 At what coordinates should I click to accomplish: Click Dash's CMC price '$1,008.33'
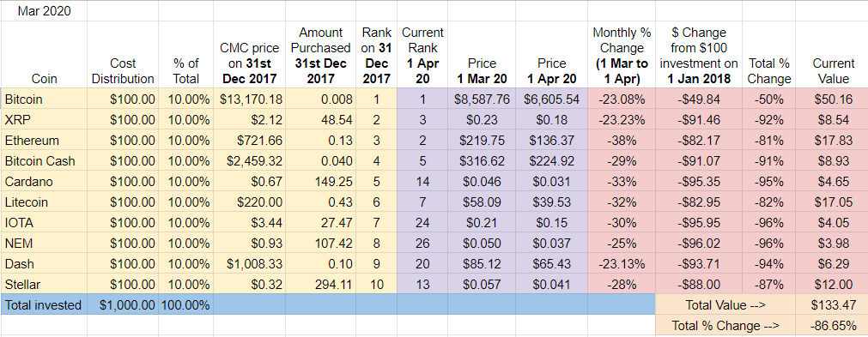click(249, 264)
